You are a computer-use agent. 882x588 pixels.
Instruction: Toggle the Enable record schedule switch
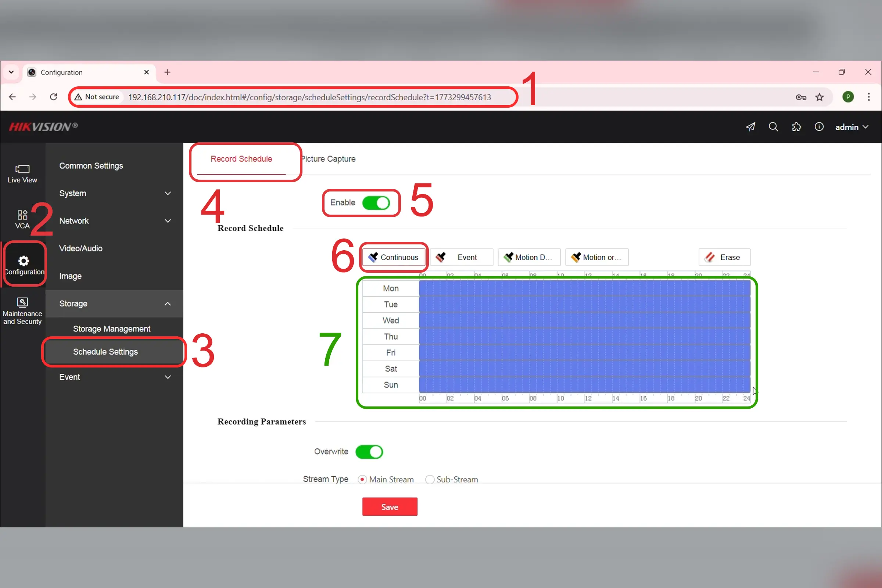click(x=376, y=203)
